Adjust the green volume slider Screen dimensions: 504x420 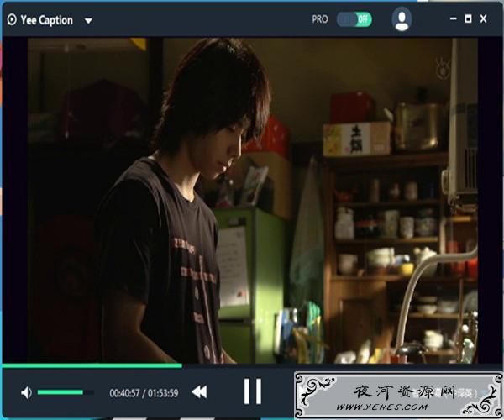[66, 392]
